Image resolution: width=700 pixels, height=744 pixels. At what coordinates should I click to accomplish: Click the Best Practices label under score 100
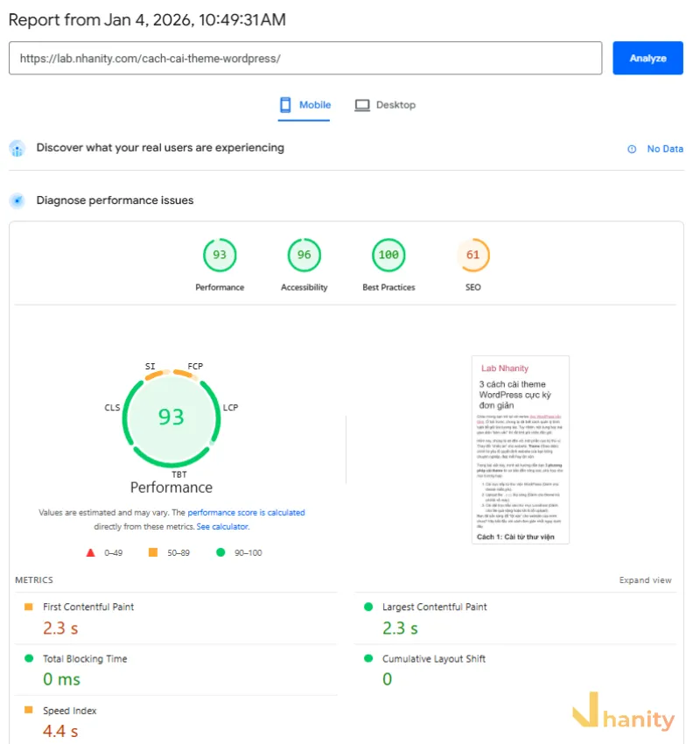[x=388, y=288]
